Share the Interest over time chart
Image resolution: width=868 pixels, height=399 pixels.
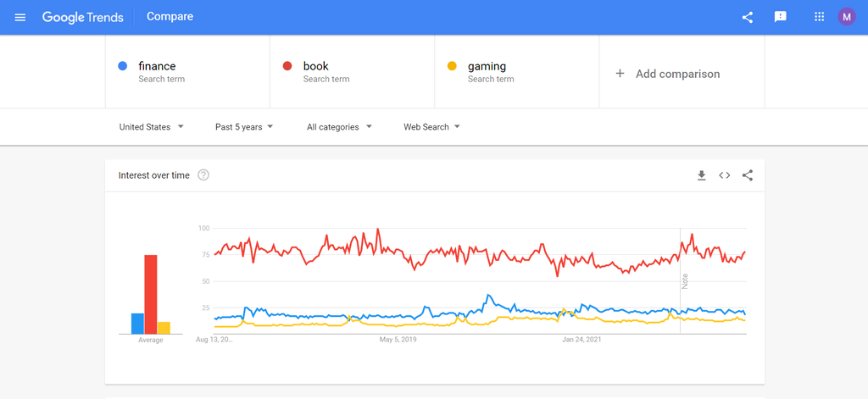coord(748,175)
